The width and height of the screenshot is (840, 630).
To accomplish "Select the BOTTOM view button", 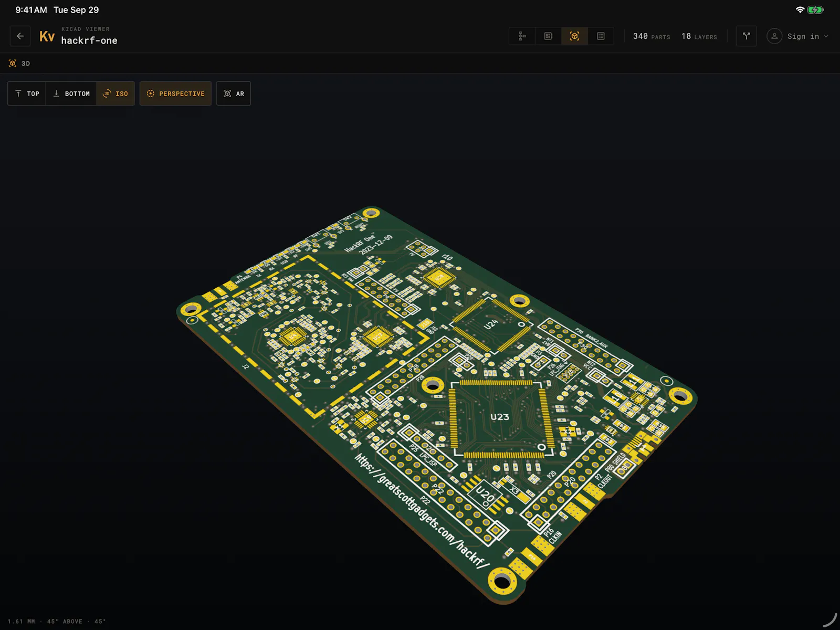I will (71, 93).
